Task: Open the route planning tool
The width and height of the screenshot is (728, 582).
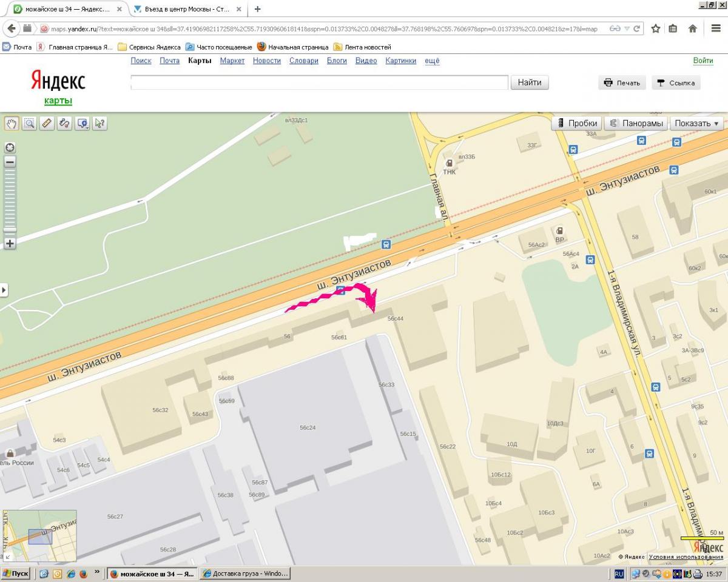Action: [x=64, y=123]
